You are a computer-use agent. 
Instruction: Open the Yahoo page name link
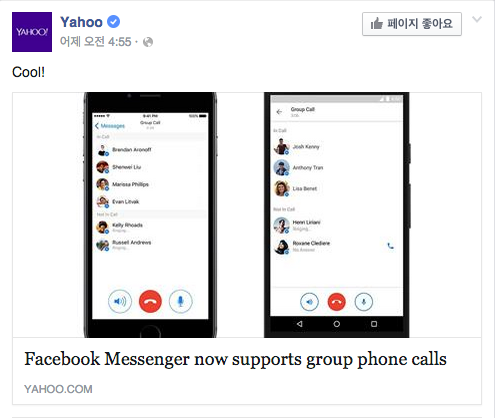pyautogui.click(x=81, y=22)
